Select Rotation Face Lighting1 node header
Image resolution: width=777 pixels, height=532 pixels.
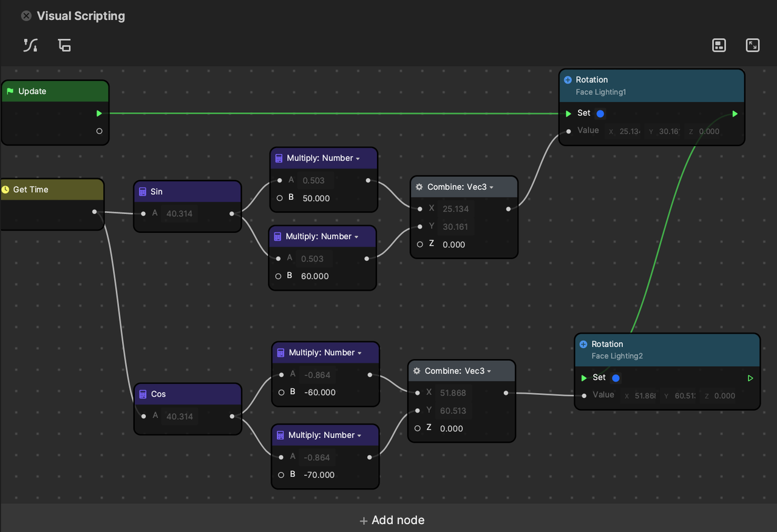coord(651,86)
